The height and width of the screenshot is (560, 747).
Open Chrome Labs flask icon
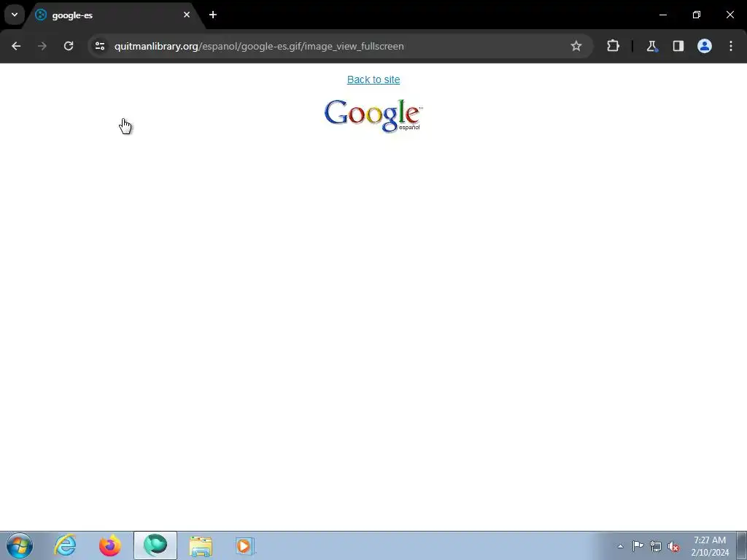(651, 46)
